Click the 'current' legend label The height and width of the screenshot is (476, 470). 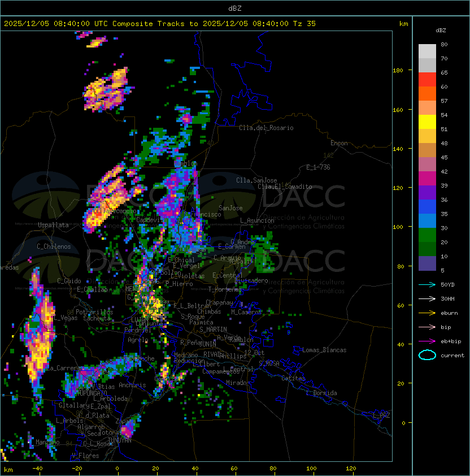point(452,356)
